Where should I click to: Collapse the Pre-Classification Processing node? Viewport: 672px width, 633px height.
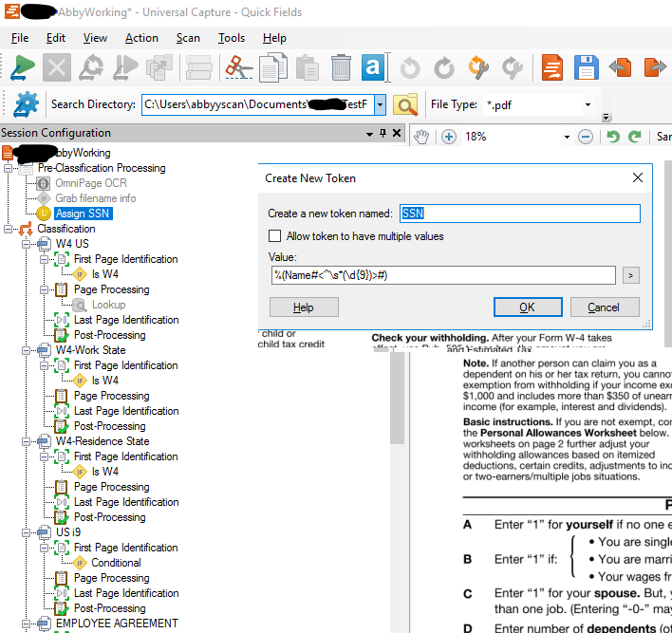[x=8, y=168]
